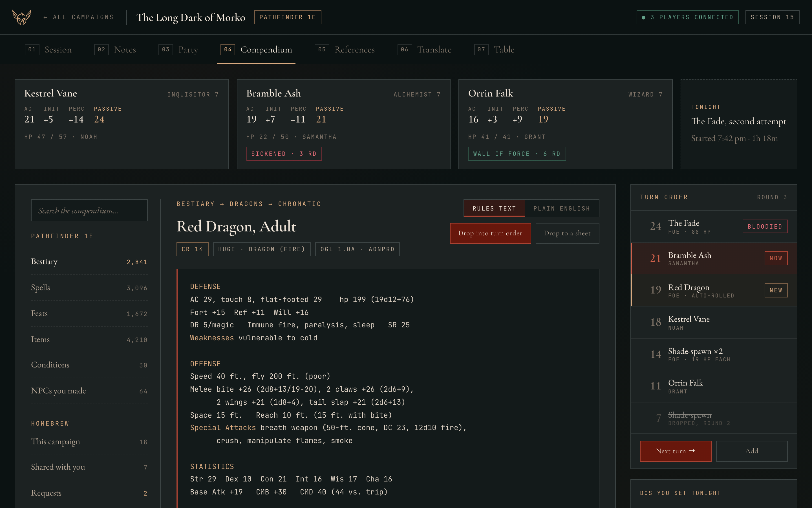Screen dimensions: 812x508
Task: Switch to Plain English view
Action: coord(562,208)
